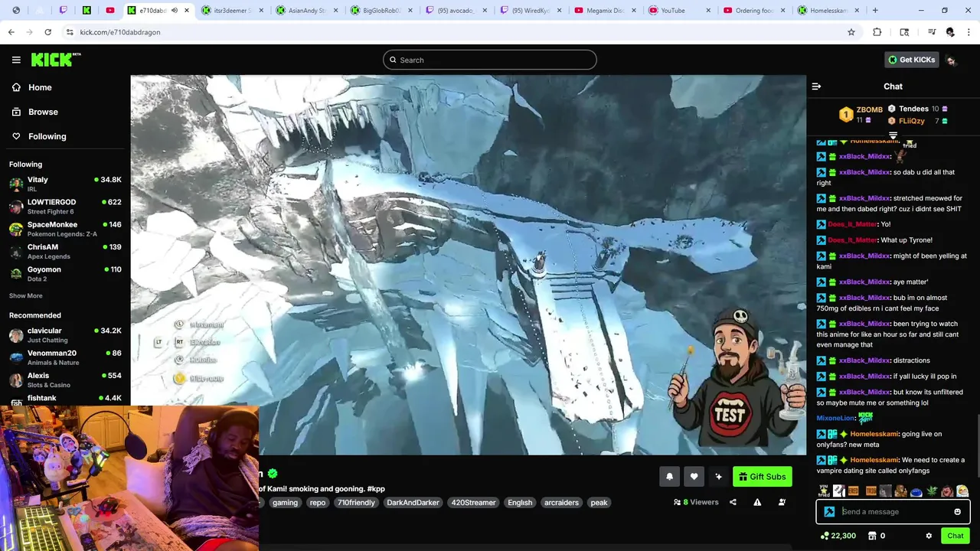
Task: Select the 710friendly tag
Action: pos(356,503)
